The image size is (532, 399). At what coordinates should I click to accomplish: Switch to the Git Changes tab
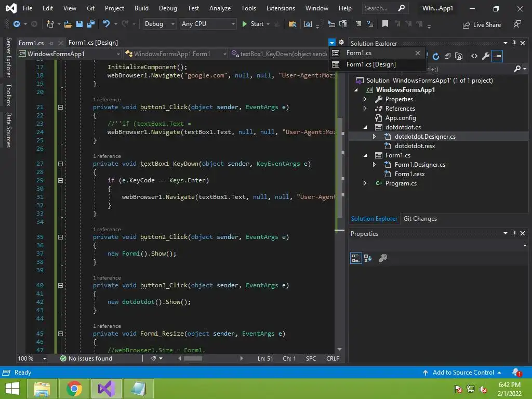pos(420,219)
